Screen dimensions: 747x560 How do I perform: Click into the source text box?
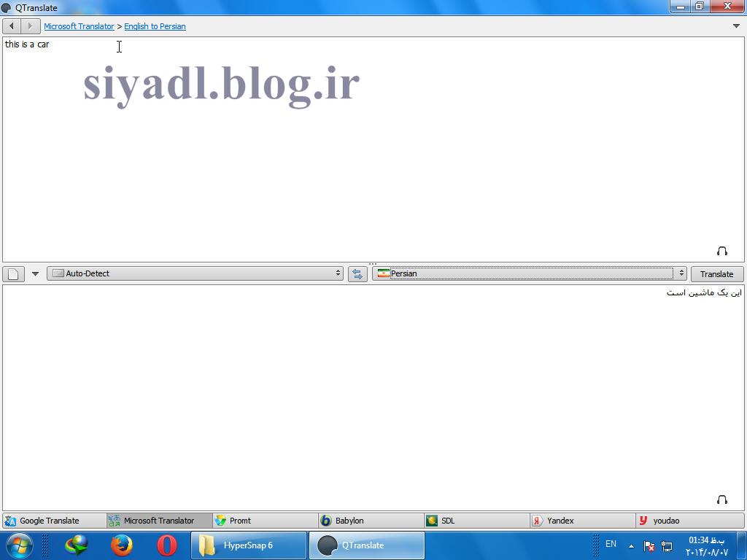tap(373, 149)
